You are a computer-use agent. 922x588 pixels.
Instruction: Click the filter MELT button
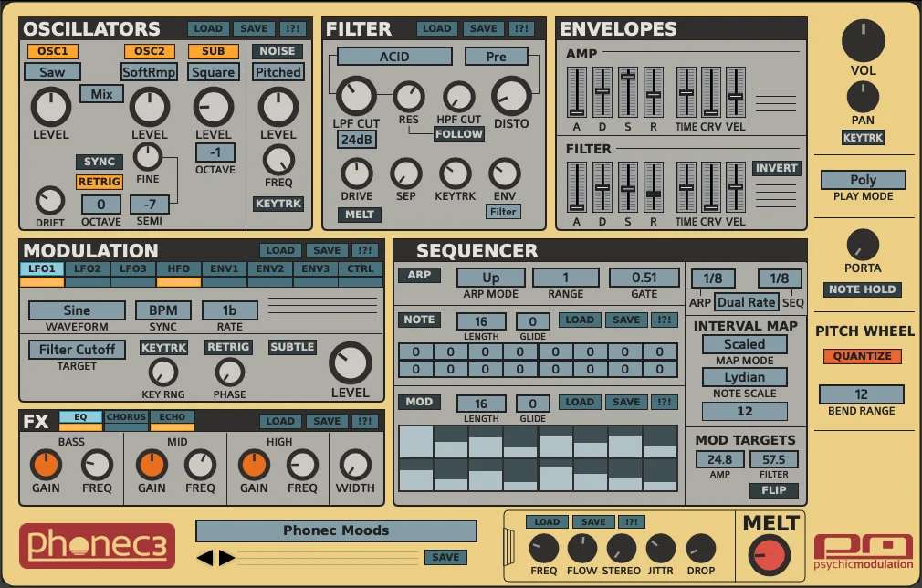point(360,215)
